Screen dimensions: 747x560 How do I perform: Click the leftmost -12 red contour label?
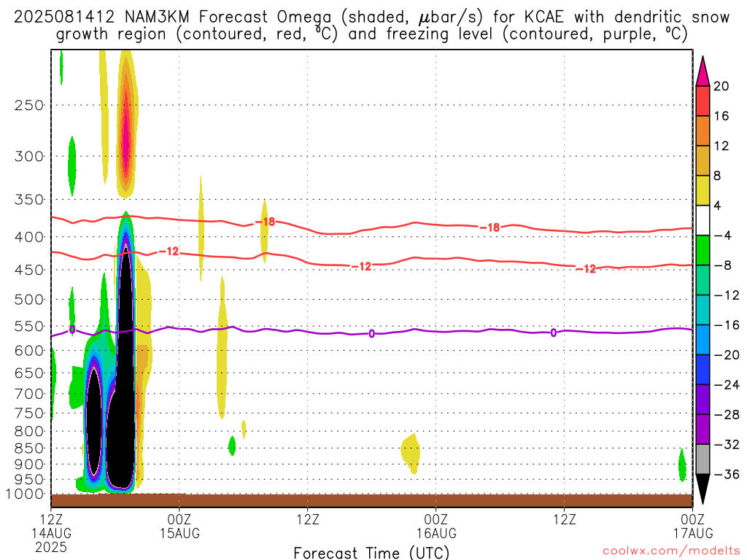169,252
